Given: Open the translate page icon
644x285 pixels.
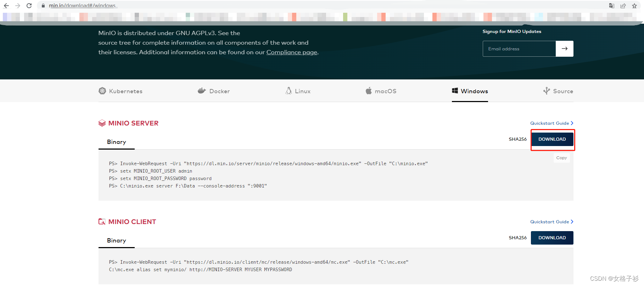Looking at the screenshot, I should point(612,6).
